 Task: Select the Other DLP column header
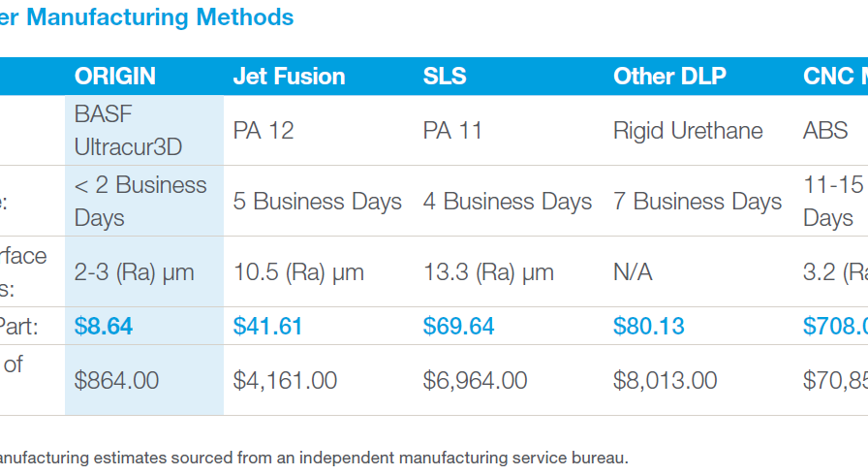pyautogui.click(x=669, y=77)
